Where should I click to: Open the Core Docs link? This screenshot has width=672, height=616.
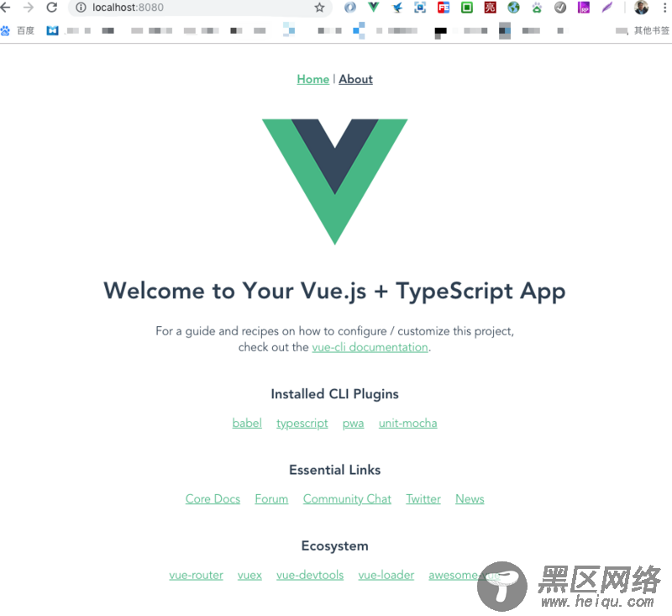(213, 499)
